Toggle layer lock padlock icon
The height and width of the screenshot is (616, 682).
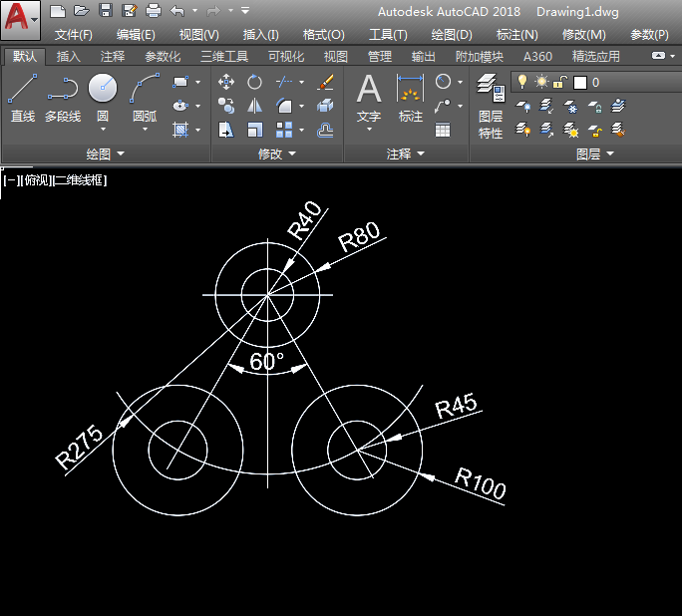(560, 82)
